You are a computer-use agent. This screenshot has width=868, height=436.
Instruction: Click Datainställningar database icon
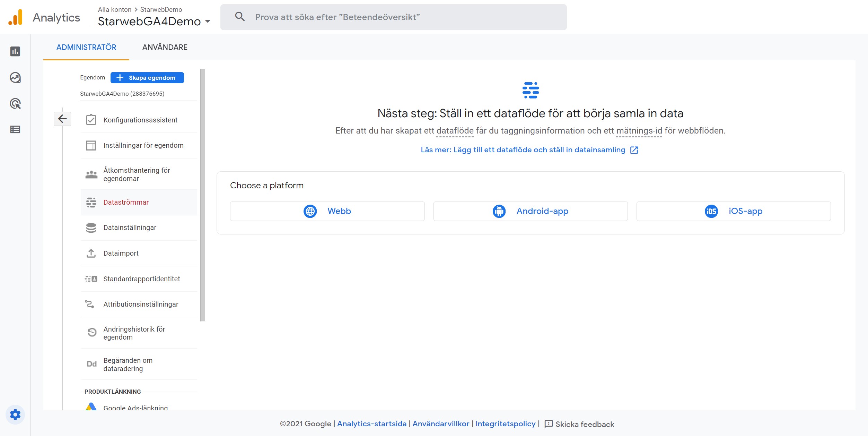[x=91, y=228]
